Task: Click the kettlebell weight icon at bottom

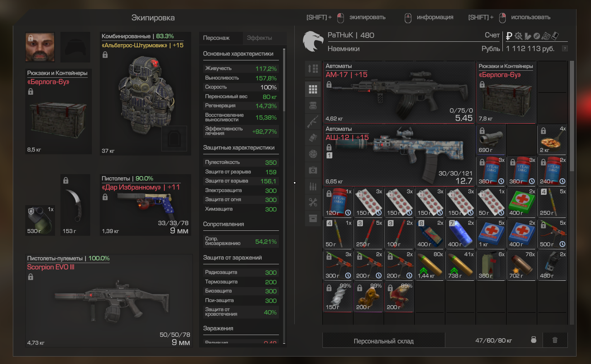Action: point(533,340)
